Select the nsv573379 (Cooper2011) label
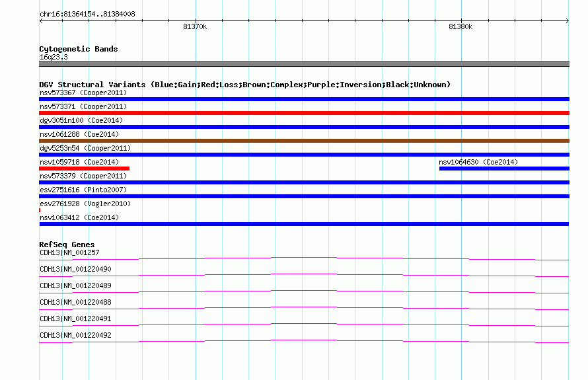The width and height of the screenshot is (588, 380). tap(83, 176)
